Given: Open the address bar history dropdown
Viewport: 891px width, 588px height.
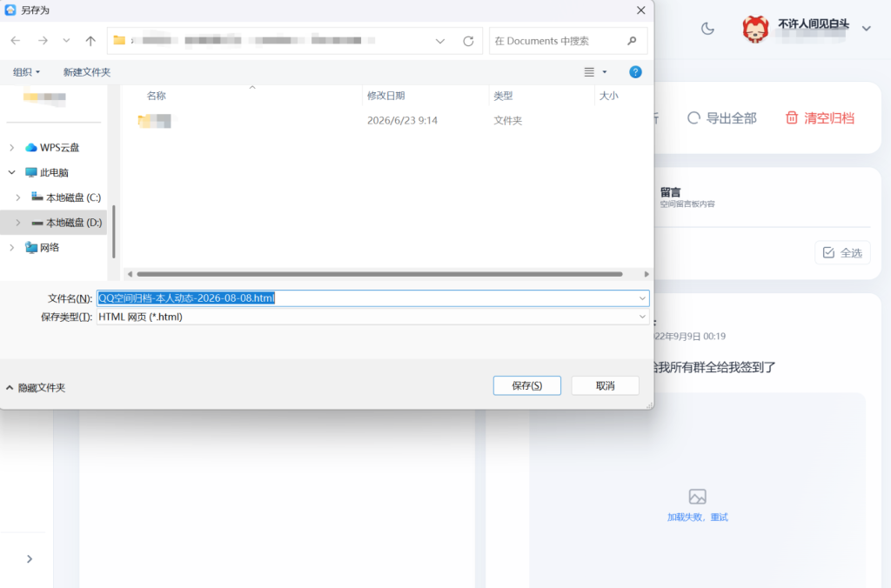Looking at the screenshot, I should [439, 41].
